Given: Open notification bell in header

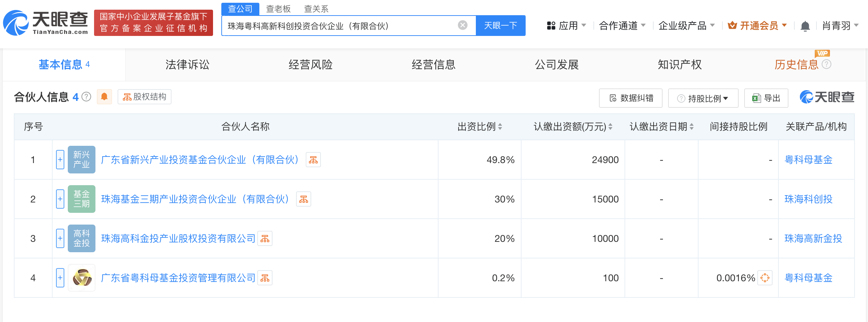Looking at the screenshot, I should point(805,26).
